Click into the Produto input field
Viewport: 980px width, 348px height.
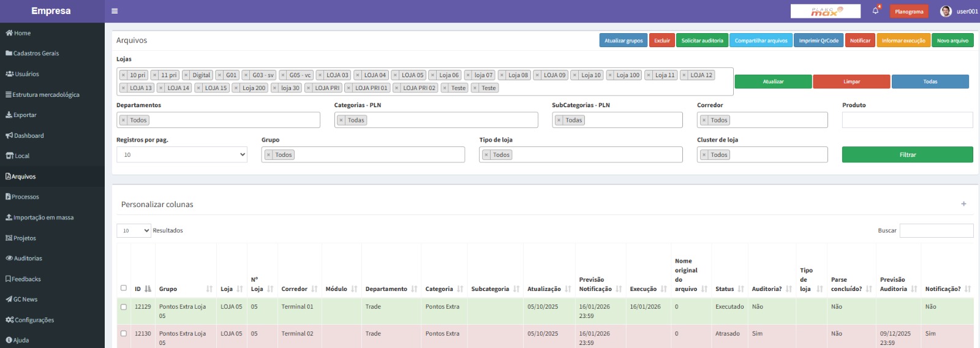click(908, 120)
